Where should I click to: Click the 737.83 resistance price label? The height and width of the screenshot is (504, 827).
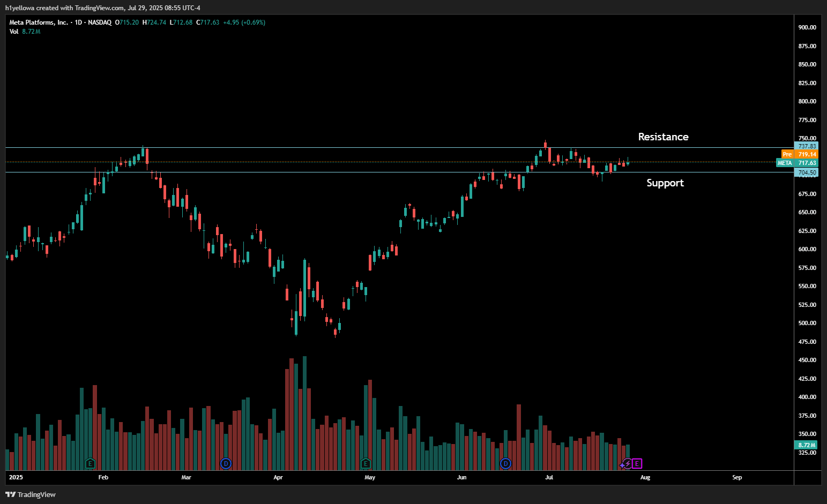click(807, 146)
